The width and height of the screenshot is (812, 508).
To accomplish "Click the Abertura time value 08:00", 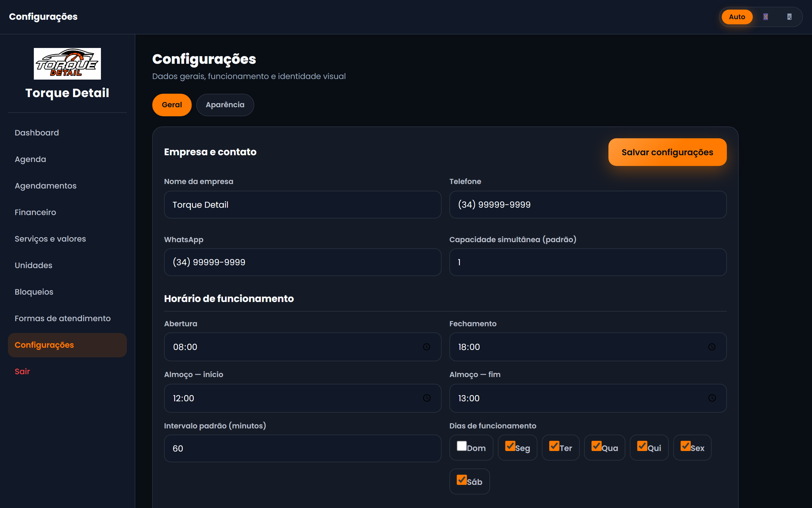I will 185,347.
